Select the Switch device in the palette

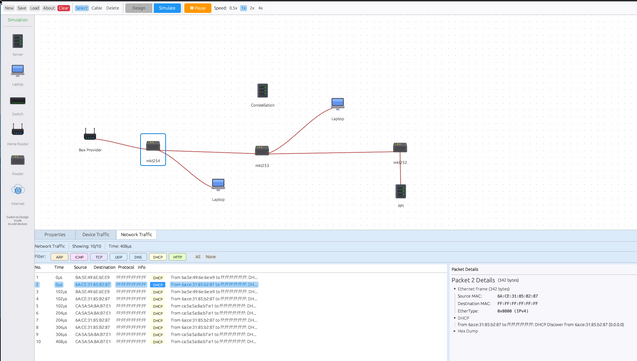17,101
